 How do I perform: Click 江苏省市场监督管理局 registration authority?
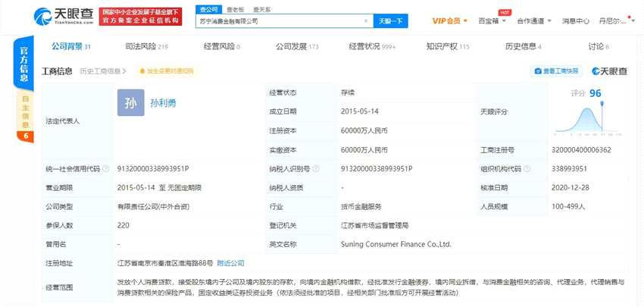(x=374, y=226)
